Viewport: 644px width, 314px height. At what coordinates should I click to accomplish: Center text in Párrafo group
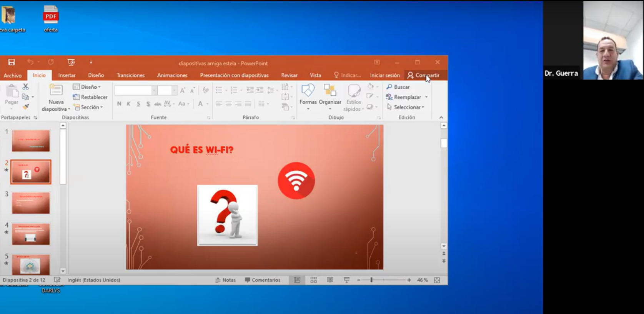click(x=229, y=104)
